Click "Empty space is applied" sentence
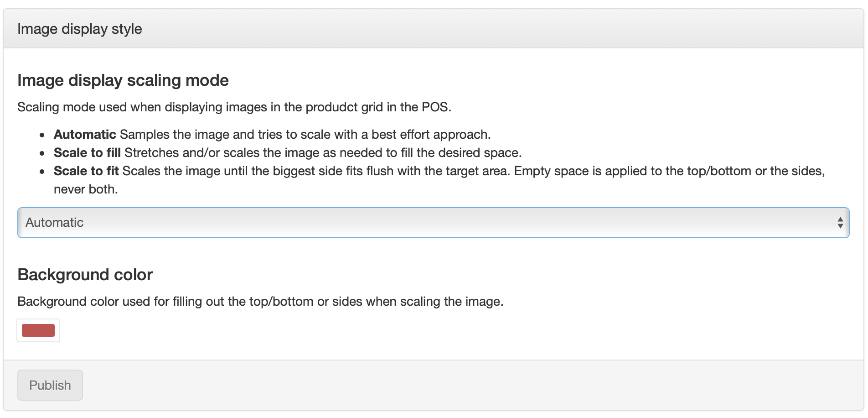Image resolution: width=868 pixels, height=418 pixels. click(669, 171)
